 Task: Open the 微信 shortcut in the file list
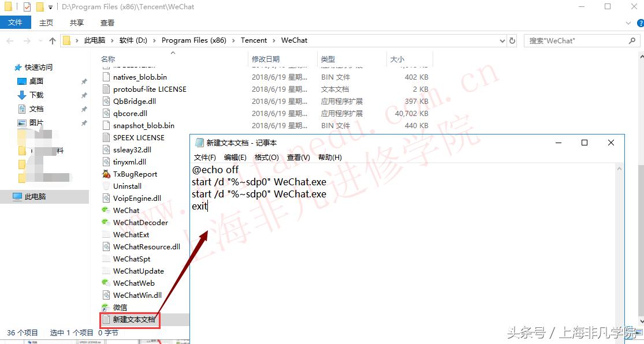(123, 307)
